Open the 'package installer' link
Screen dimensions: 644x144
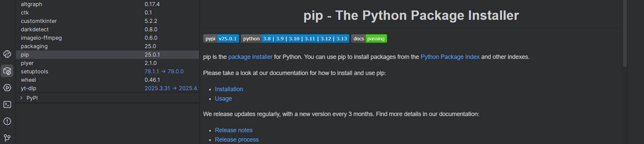[x=250, y=57]
